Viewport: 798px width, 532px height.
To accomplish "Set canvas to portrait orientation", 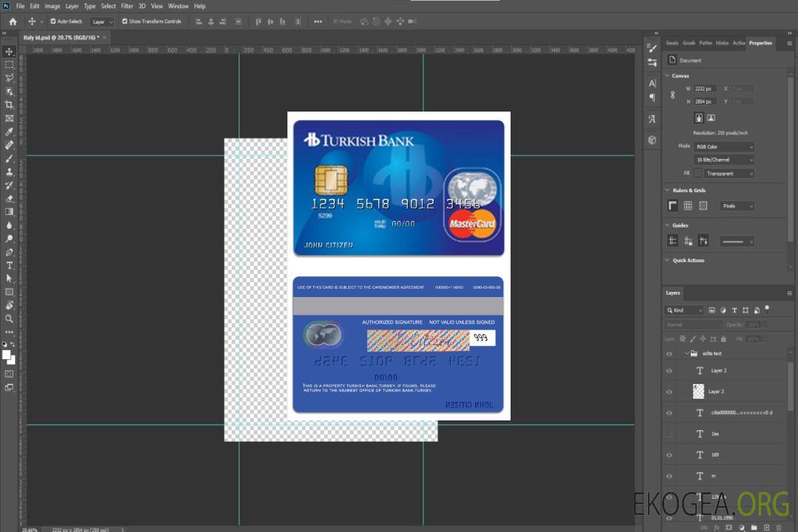I will [x=699, y=118].
